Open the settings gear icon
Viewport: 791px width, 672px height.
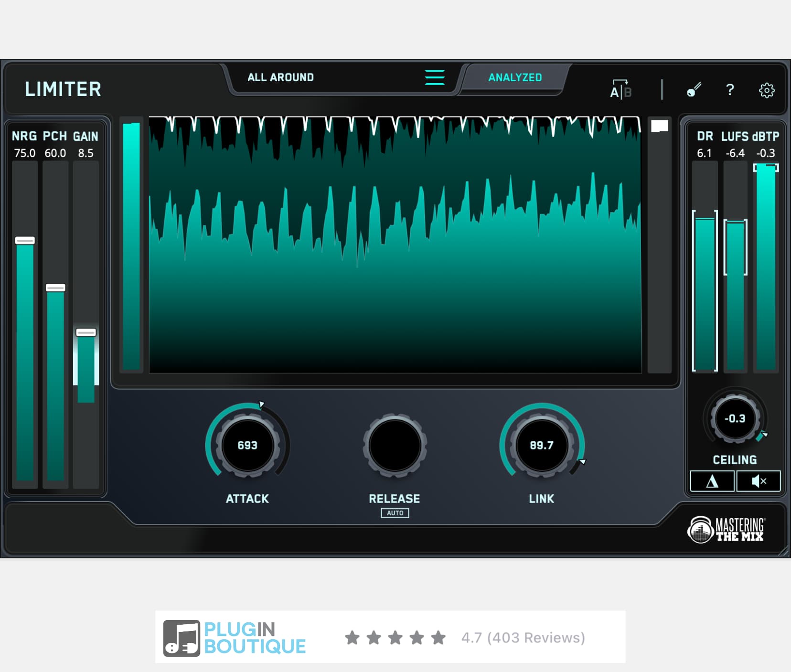766,90
